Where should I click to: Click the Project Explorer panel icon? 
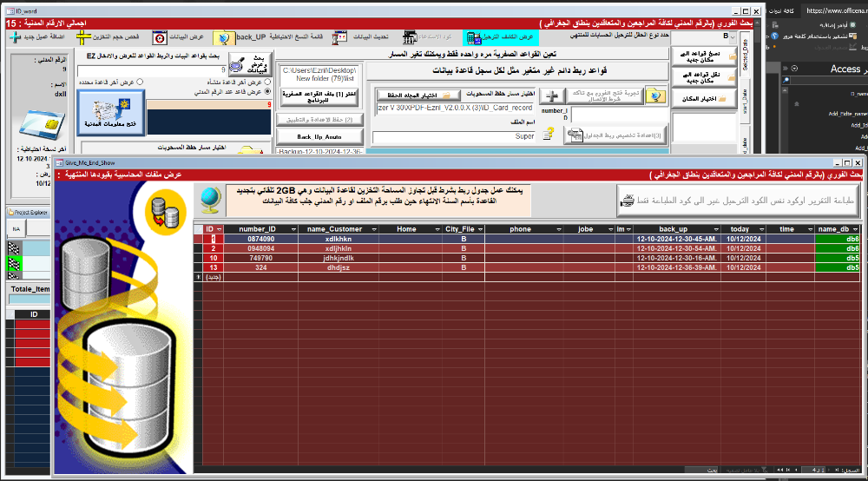tap(11, 212)
